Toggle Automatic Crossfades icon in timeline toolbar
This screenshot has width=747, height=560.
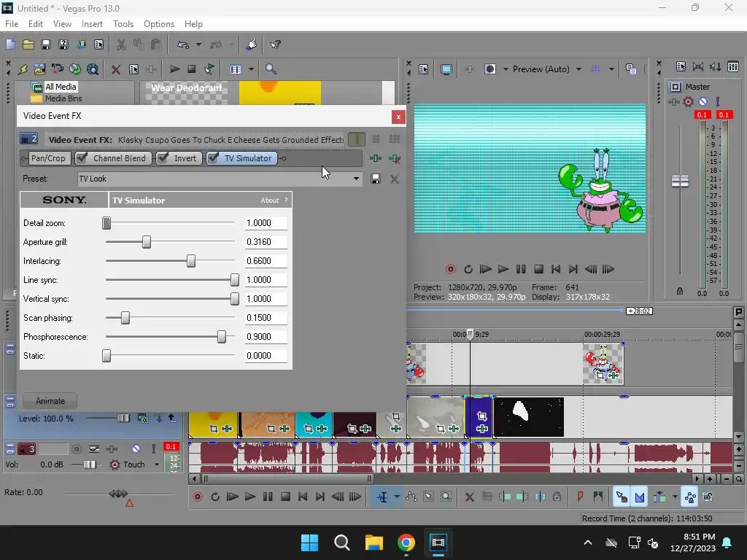pyautogui.click(x=639, y=497)
